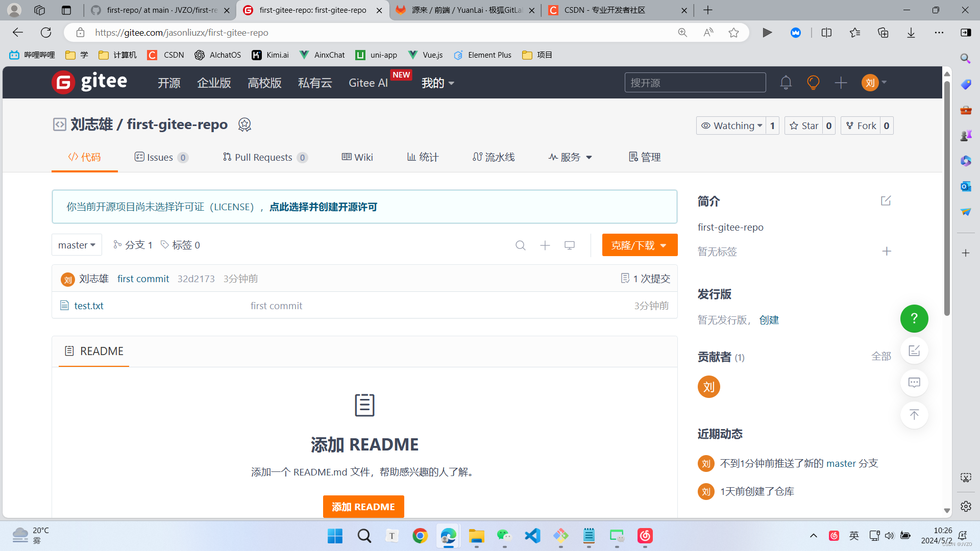Open the Wiki tab
The image size is (980, 551).
click(357, 158)
